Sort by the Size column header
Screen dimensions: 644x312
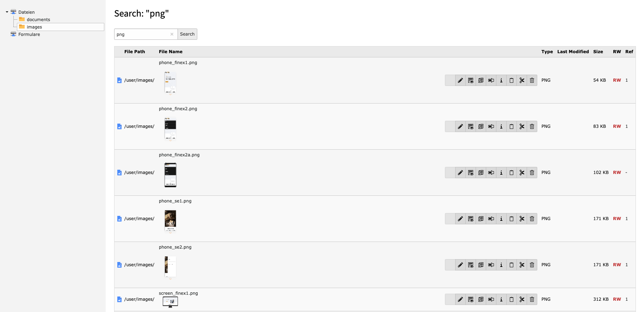coord(598,52)
